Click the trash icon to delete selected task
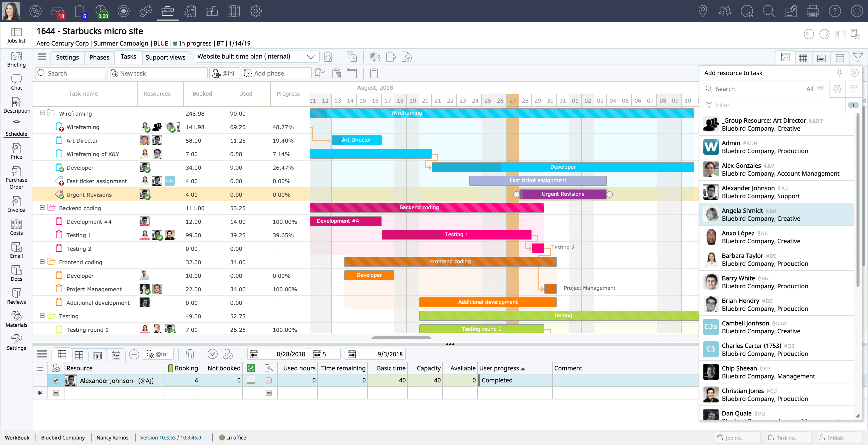868x445 pixels. (337, 73)
